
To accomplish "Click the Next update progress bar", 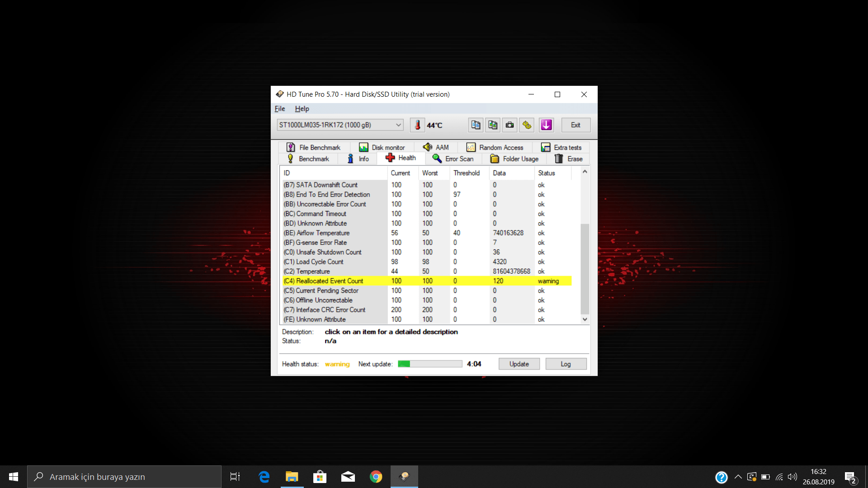I will click(x=429, y=364).
